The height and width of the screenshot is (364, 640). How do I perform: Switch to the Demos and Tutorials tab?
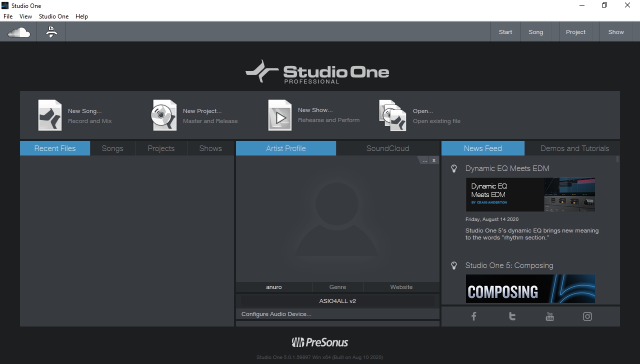[x=574, y=148]
